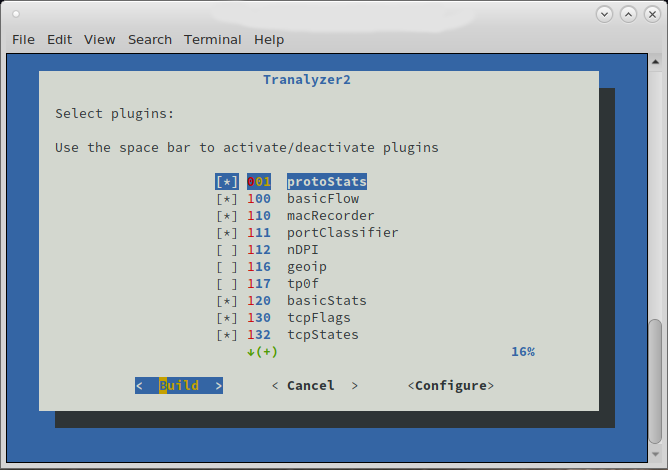Click the 16% scroll position indicator
This screenshot has height=470, width=668.
coord(523,352)
